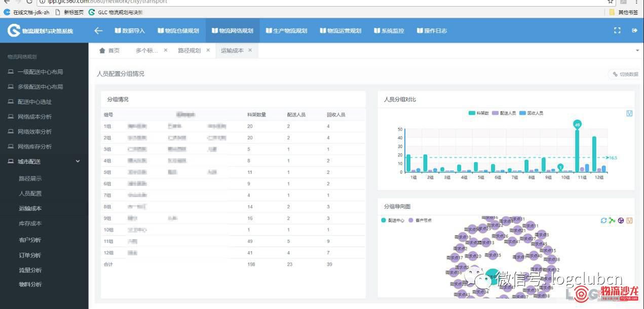Click the 料架数量 column header
Image resolution: width=644 pixels, height=309 pixels.
pos(256,115)
